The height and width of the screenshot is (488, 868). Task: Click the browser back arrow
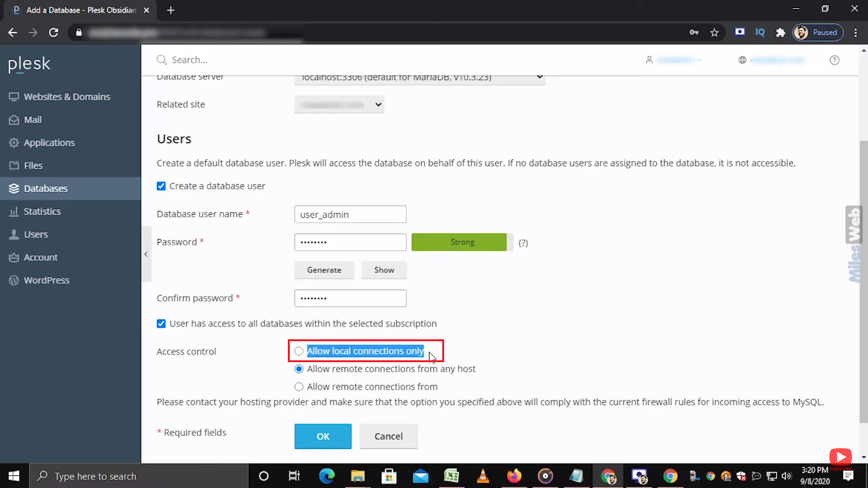tap(13, 32)
